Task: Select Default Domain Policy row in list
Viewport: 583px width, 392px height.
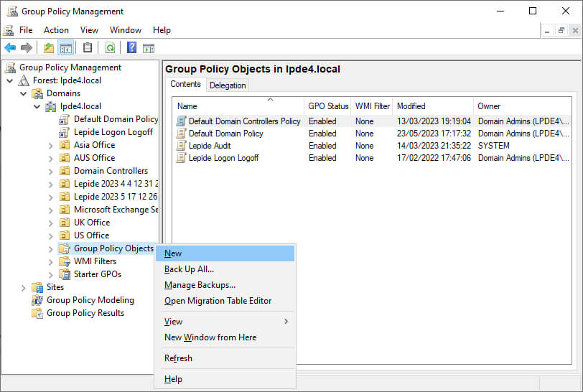Action: (x=225, y=134)
